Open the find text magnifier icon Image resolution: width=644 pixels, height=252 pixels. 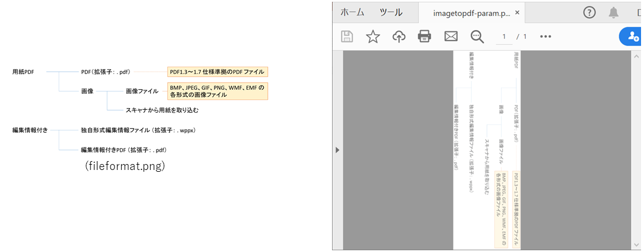pyautogui.click(x=477, y=37)
